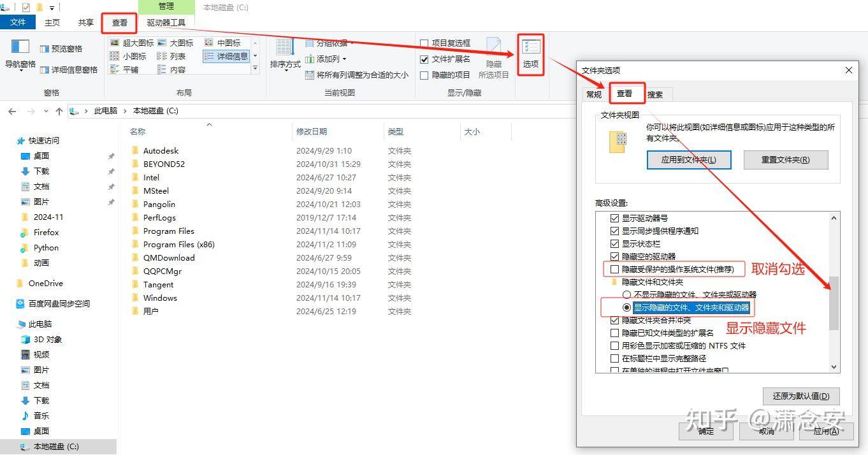The width and height of the screenshot is (868, 455).
Task: Click Cancel button in Folder Options
Action: (766, 431)
